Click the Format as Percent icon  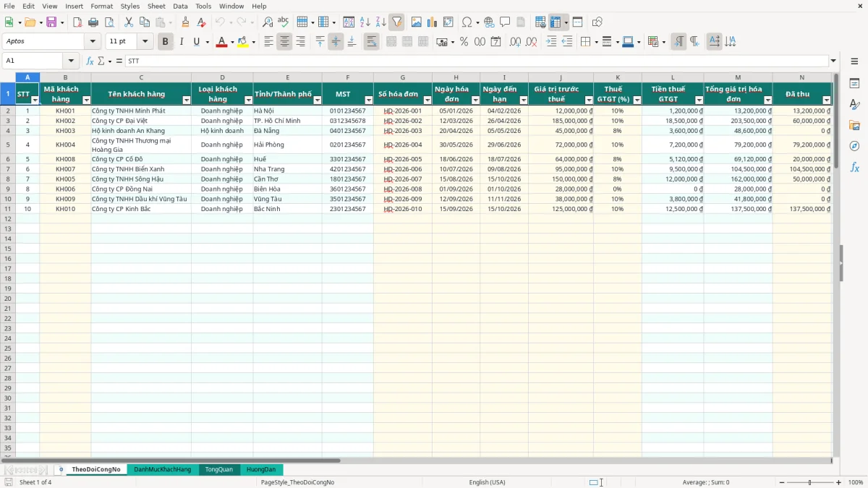point(464,42)
